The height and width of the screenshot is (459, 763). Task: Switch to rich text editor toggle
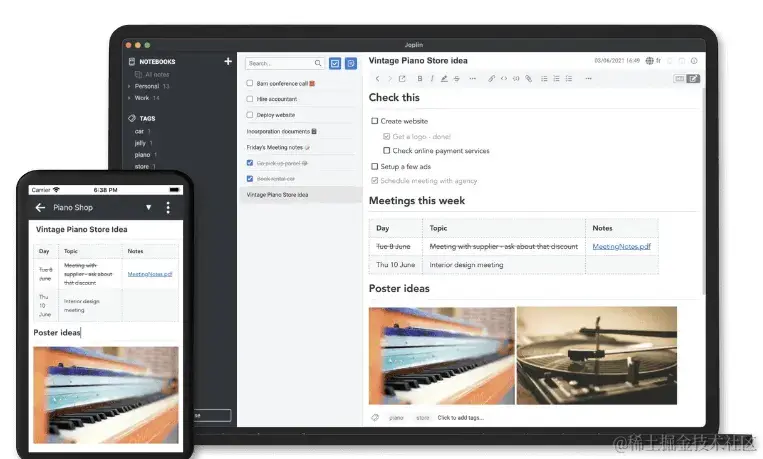click(x=693, y=78)
